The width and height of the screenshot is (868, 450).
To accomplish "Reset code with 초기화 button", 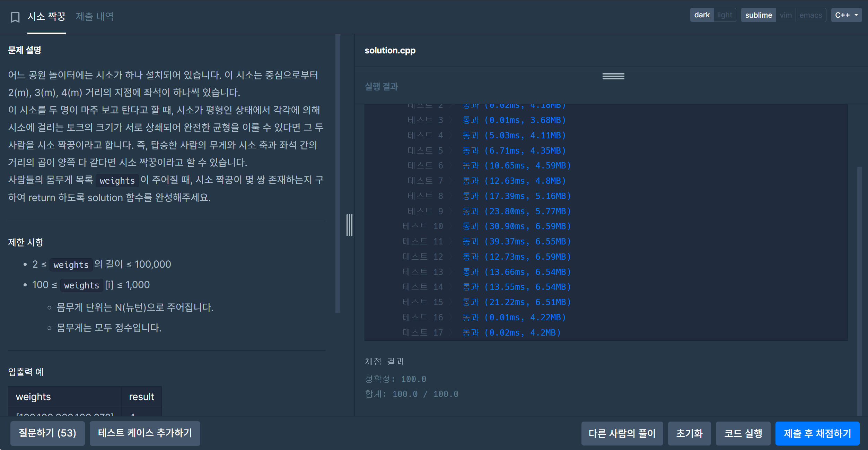I will (x=689, y=433).
